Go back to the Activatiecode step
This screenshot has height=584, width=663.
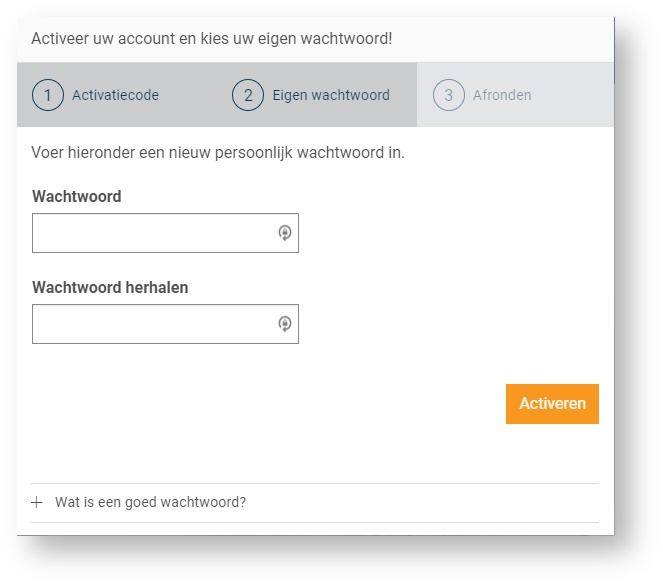click(115, 96)
